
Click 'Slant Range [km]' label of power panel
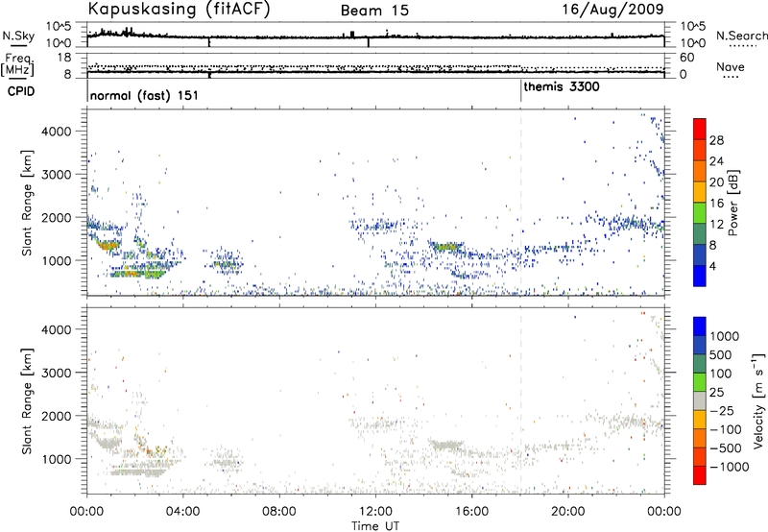click(27, 203)
